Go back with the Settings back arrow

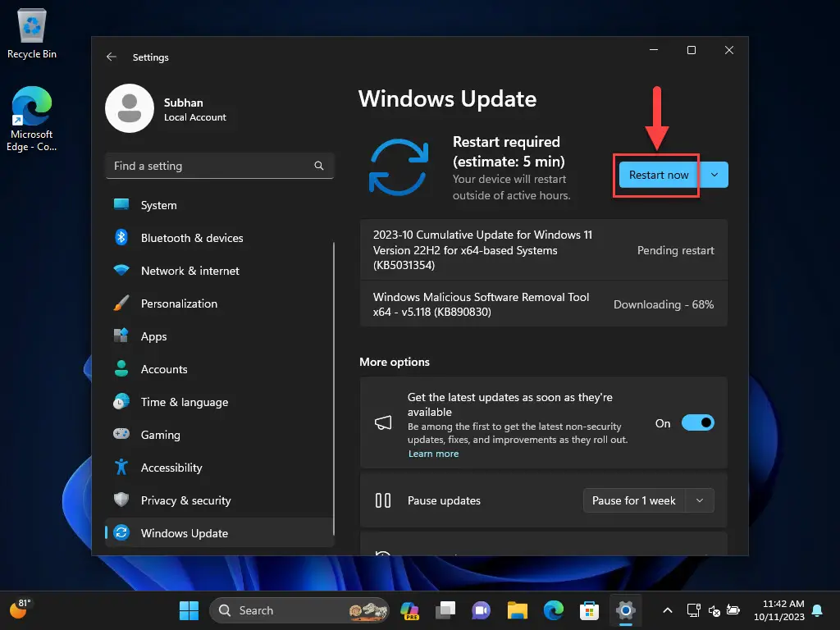coord(112,57)
